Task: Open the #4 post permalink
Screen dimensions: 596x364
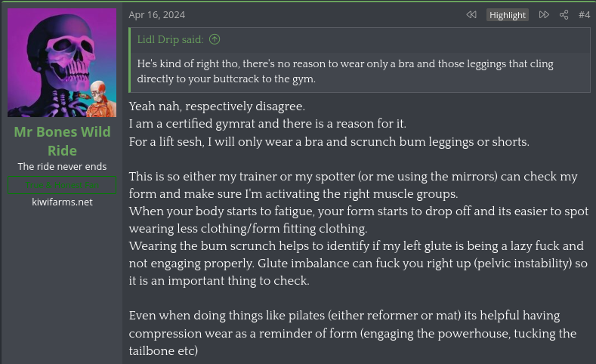Action: tap(584, 14)
